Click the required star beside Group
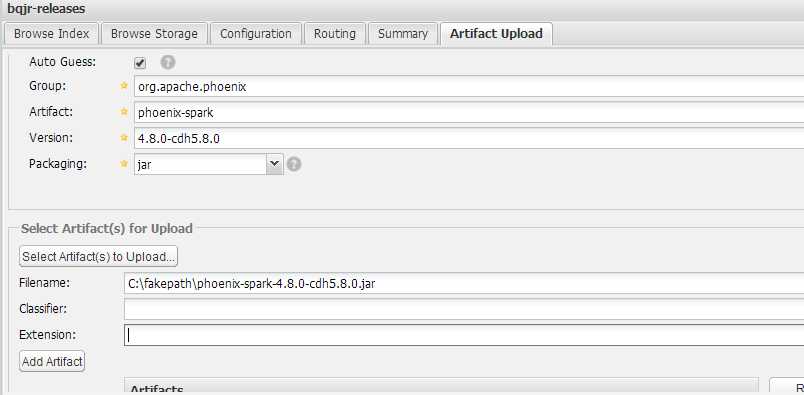 [124, 86]
